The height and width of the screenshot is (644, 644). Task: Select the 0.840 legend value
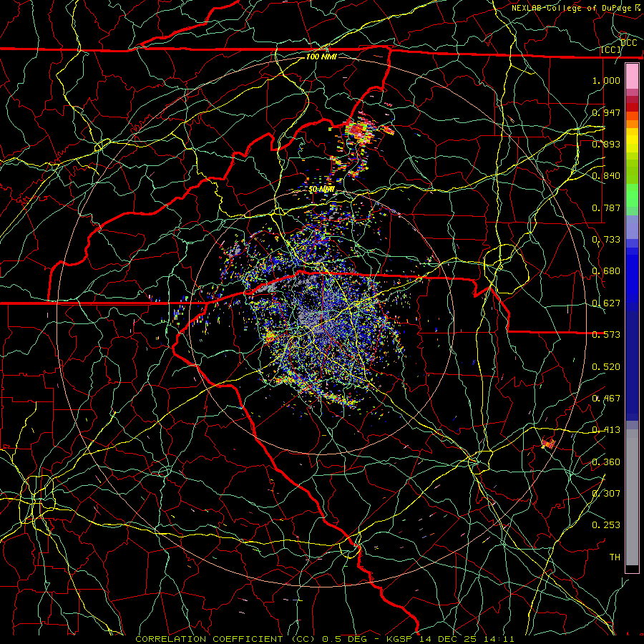pyautogui.click(x=606, y=176)
